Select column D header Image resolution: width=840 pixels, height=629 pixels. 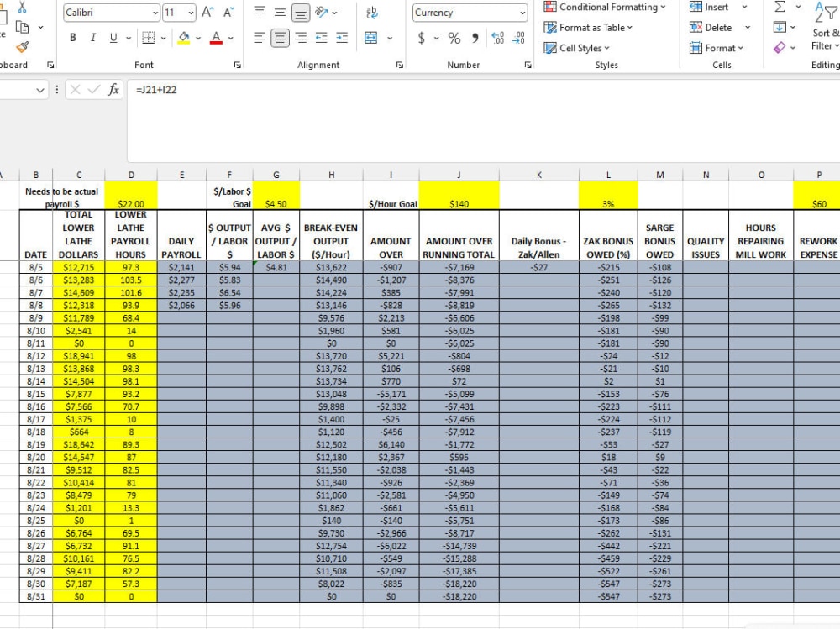131,175
